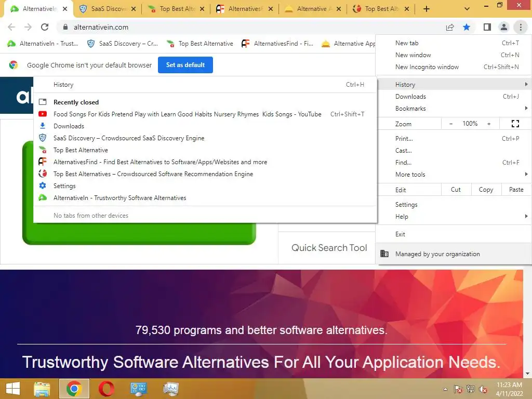Select Print in Chrome menu
The height and width of the screenshot is (399, 532).
pyautogui.click(x=454, y=138)
